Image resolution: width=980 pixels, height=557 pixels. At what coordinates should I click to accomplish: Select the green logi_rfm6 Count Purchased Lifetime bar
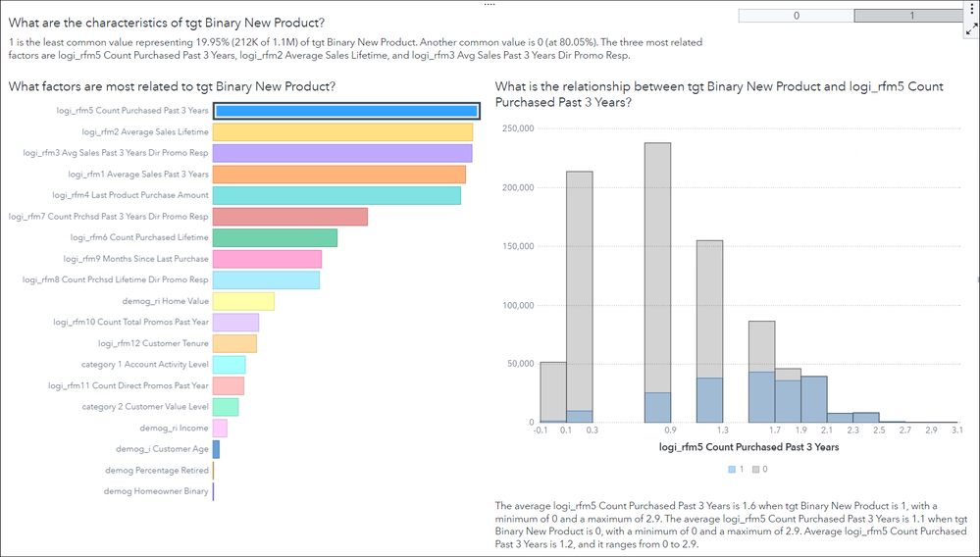275,237
